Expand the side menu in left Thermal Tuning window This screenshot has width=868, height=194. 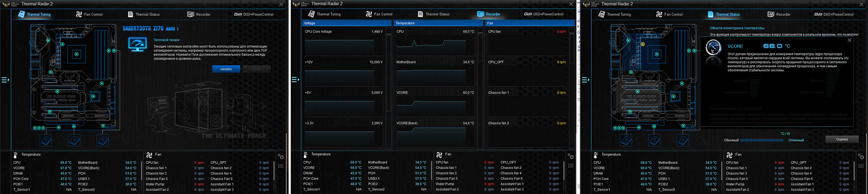5,80
